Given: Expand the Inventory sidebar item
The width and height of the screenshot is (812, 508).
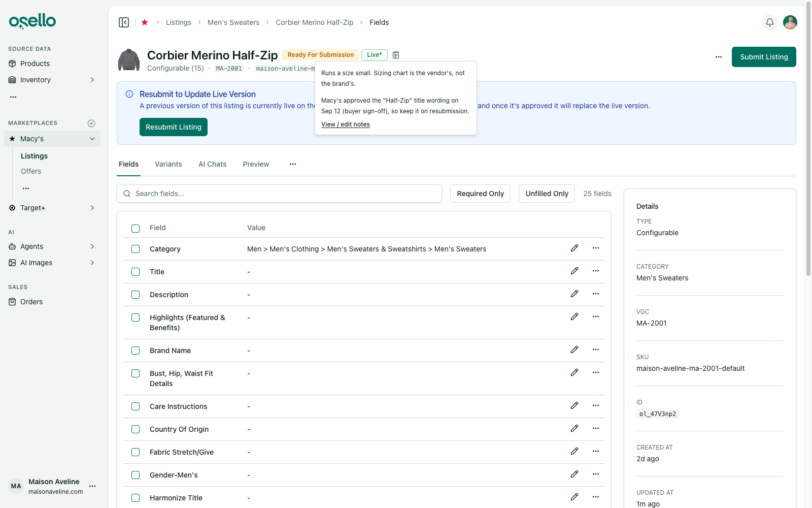Looking at the screenshot, I should tap(52, 80).
